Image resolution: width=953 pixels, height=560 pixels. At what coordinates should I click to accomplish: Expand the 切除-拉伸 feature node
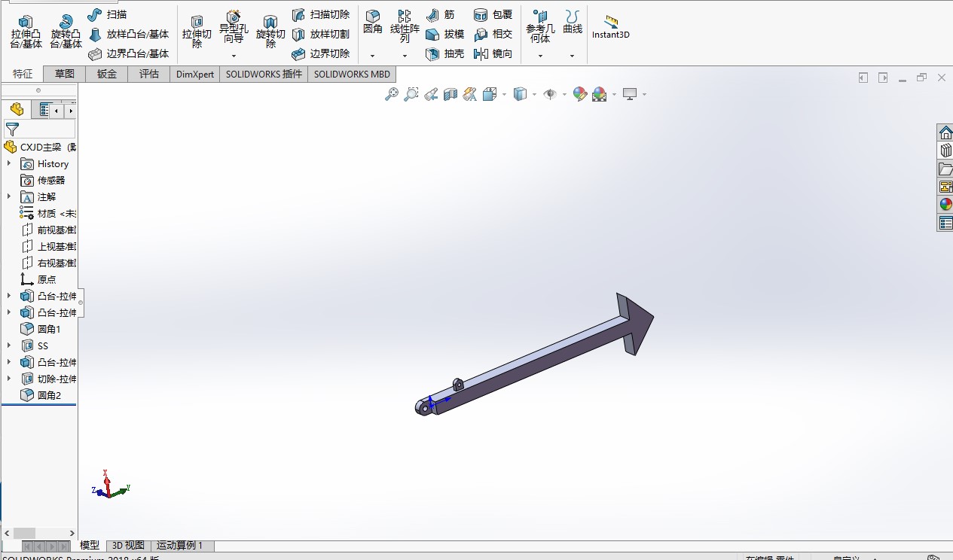tap(9, 379)
